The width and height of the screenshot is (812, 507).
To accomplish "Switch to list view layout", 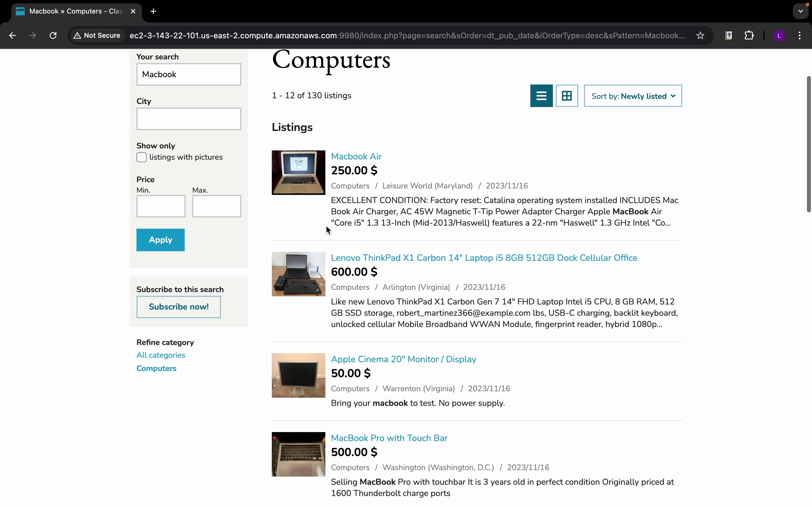I will click(541, 96).
